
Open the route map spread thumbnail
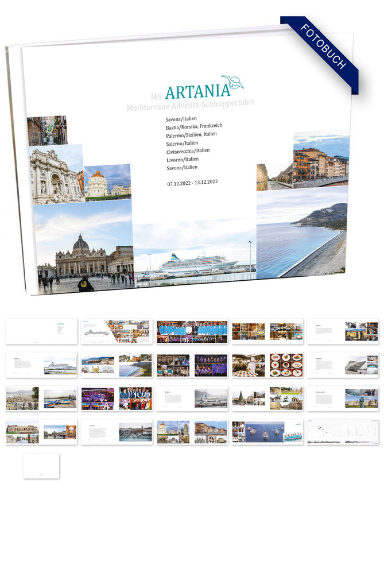[343, 432]
